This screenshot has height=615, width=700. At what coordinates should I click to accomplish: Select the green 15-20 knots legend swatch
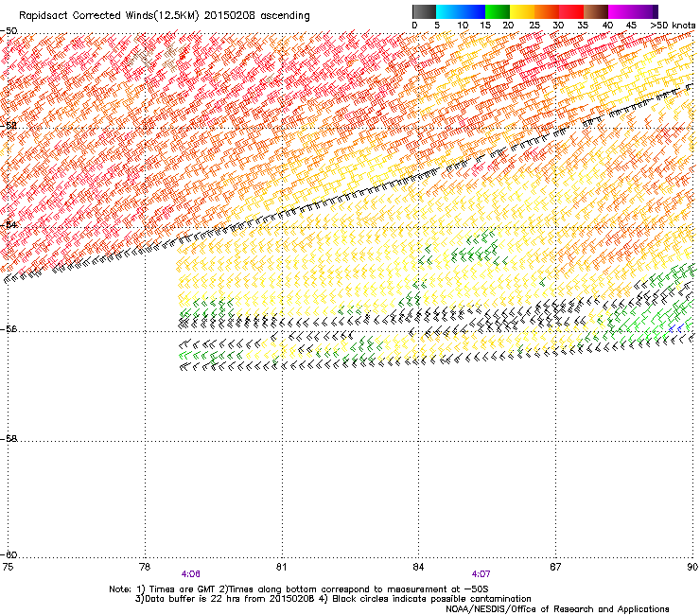click(498, 11)
